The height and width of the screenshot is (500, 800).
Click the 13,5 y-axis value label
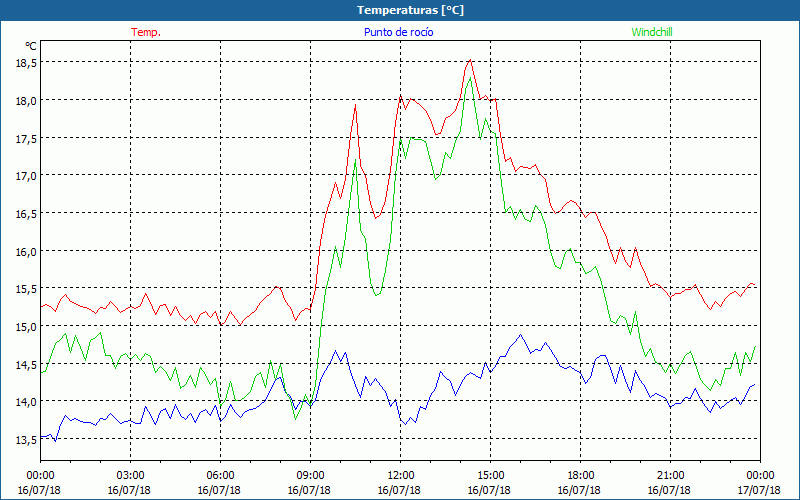[26, 439]
